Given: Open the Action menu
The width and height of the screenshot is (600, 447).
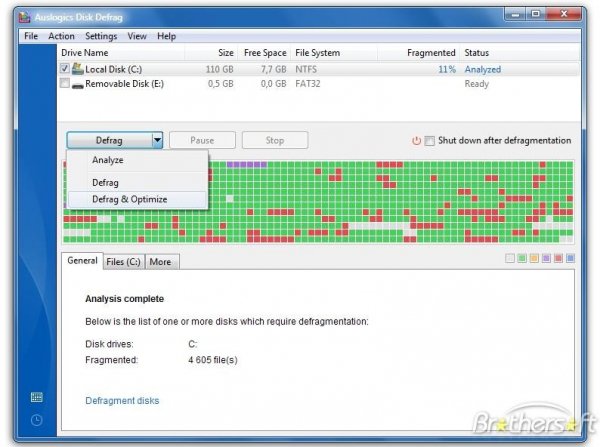Looking at the screenshot, I should click(x=61, y=36).
